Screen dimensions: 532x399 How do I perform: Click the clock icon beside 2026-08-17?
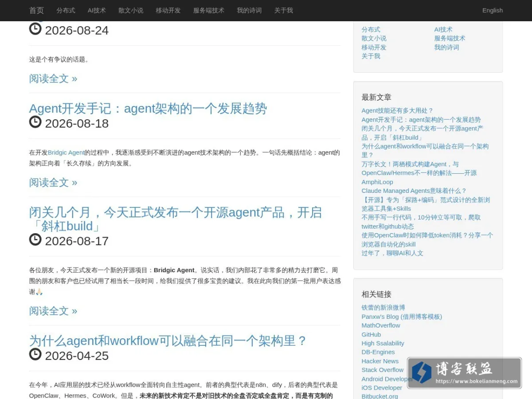pos(35,240)
